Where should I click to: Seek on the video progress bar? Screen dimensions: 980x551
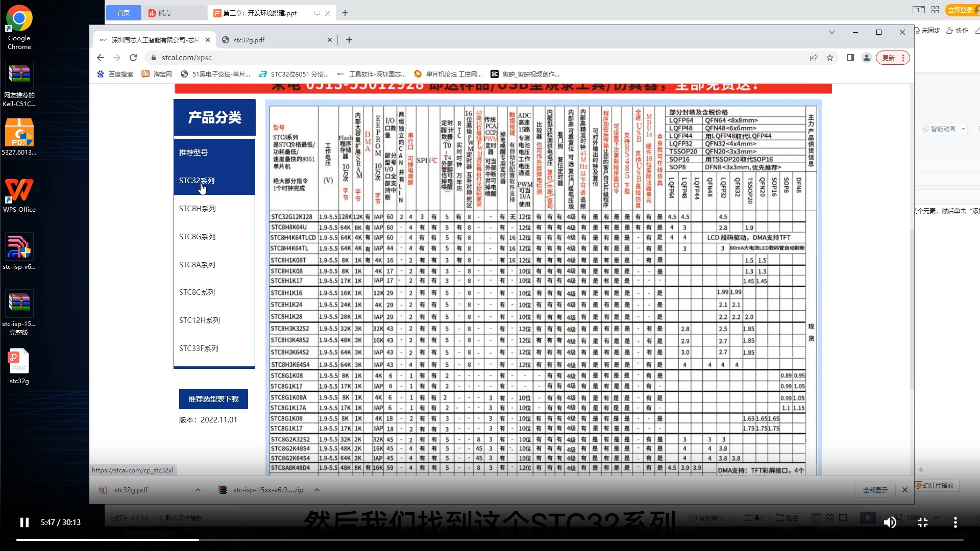(489, 539)
